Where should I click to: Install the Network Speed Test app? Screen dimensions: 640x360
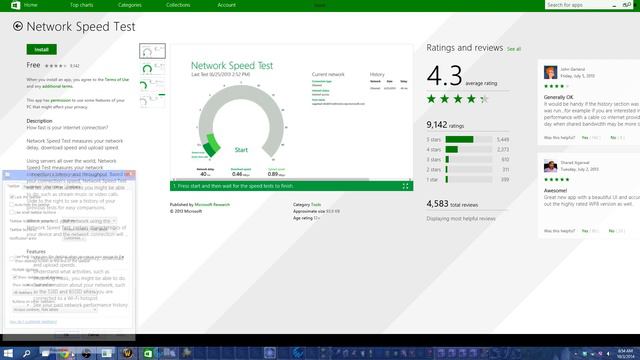pos(42,49)
